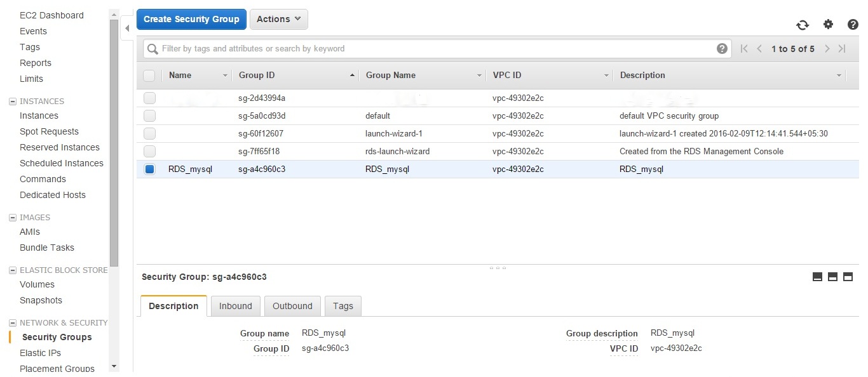
Task: Open the settings gear icon
Action: [x=828, y=24]
